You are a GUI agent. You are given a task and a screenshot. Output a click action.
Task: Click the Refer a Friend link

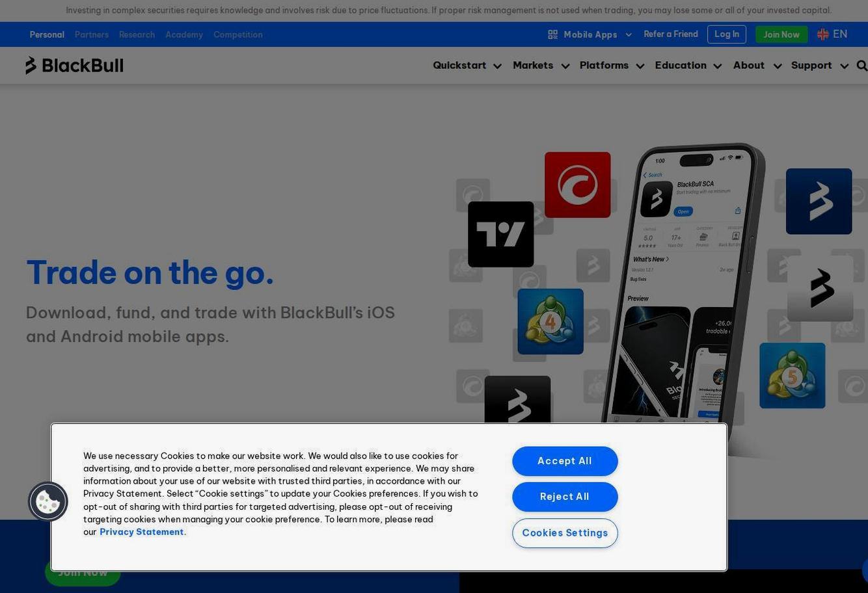click(671, 34)
